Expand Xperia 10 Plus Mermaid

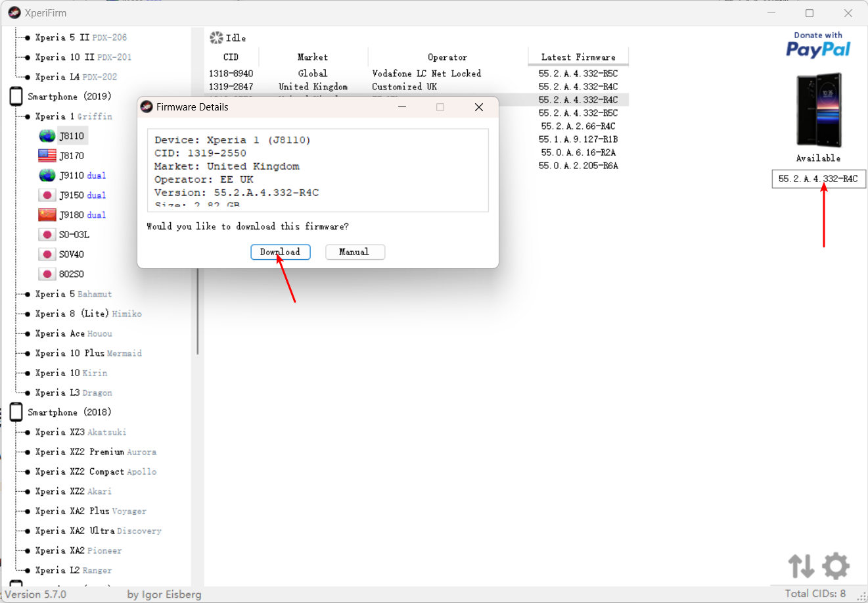89,353
